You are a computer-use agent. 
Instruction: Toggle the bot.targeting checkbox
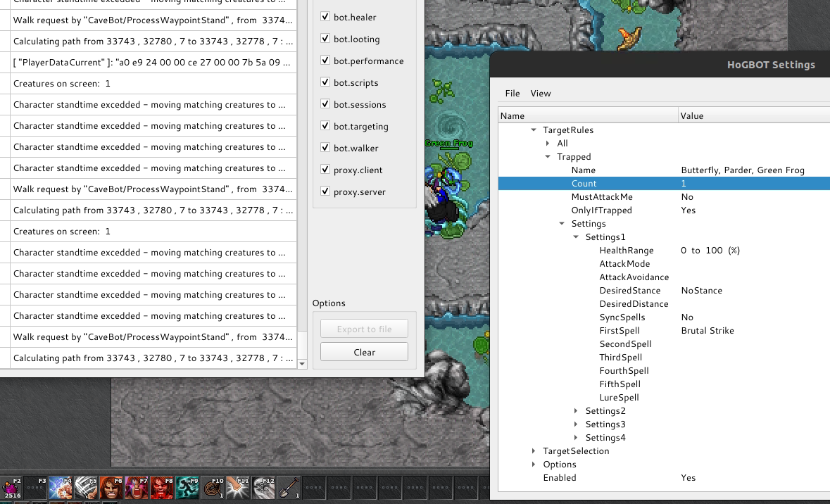[x=325, y=126]
